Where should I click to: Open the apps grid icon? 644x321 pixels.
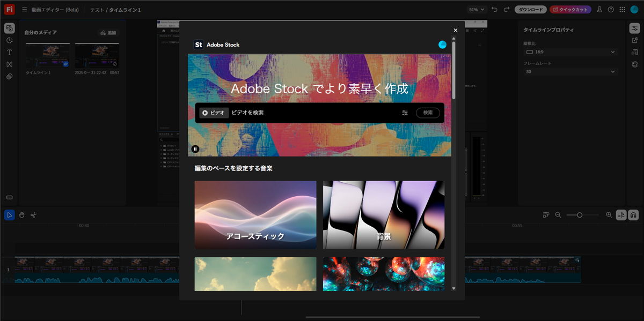[x=622, y=10]
